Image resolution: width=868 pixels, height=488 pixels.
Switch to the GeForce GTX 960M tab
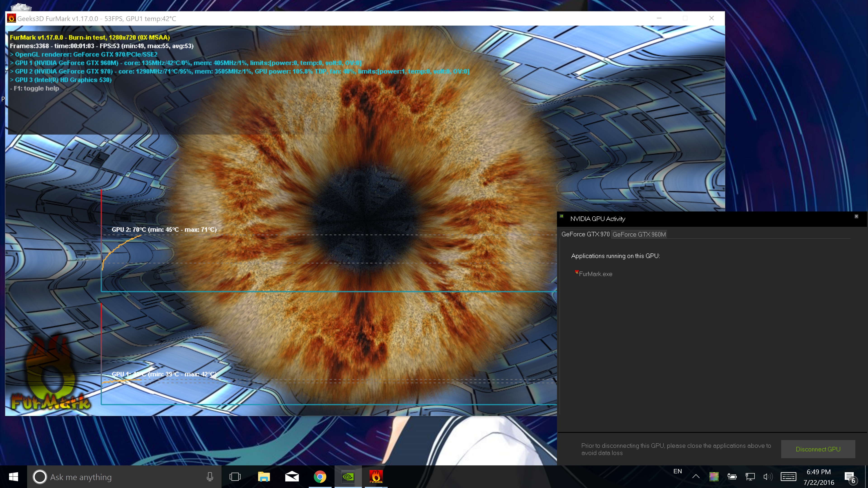(639, 234)
